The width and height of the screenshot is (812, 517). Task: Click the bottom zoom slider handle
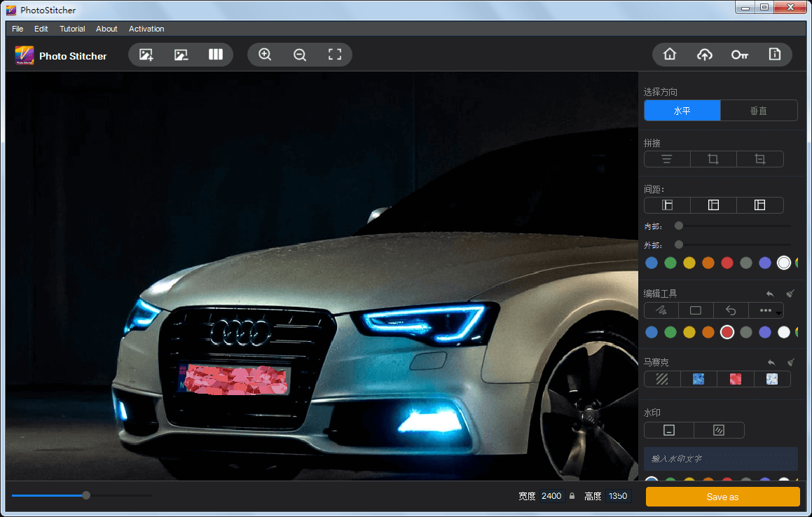(86, 495)
